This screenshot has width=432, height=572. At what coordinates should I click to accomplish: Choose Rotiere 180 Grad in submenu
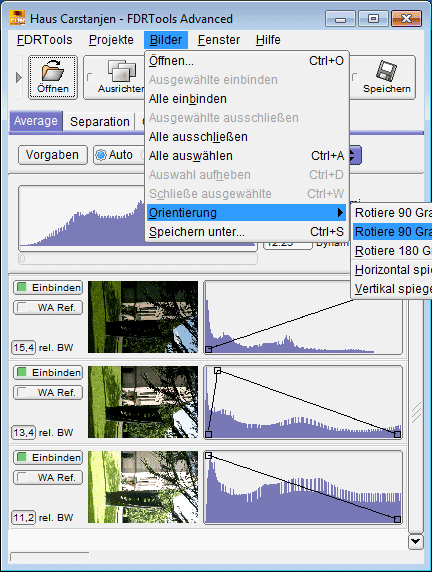(393, 251)
